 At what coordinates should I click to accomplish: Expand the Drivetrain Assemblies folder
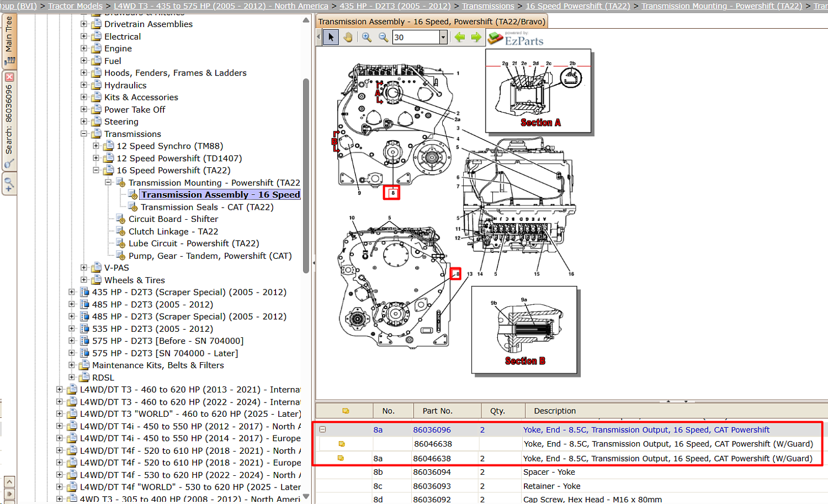(84, 24)
